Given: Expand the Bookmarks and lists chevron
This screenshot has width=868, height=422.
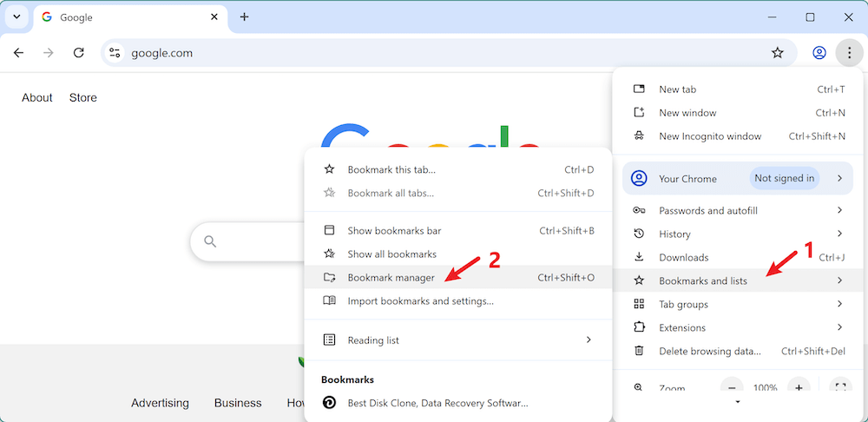Looking at the screenshot, I should (x=839, y=280).
